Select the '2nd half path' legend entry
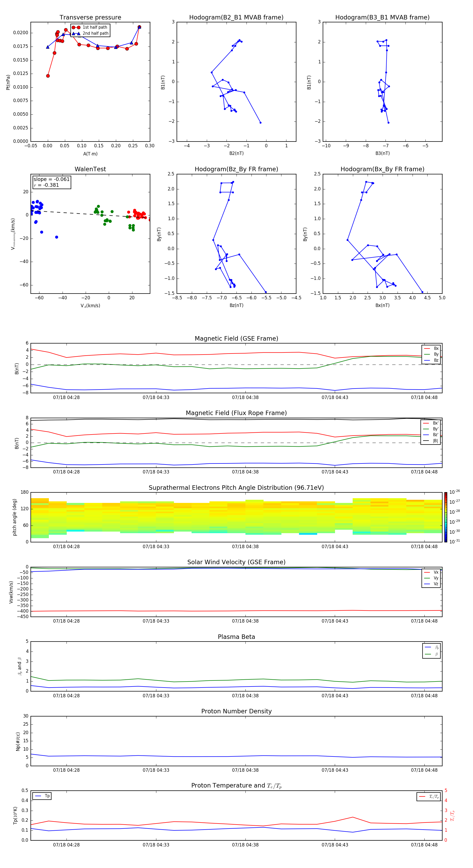Screen dimensions: 473x868 90,33
